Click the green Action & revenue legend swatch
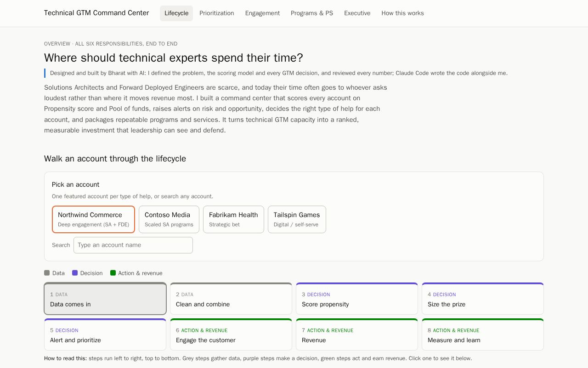 [113, 273]
